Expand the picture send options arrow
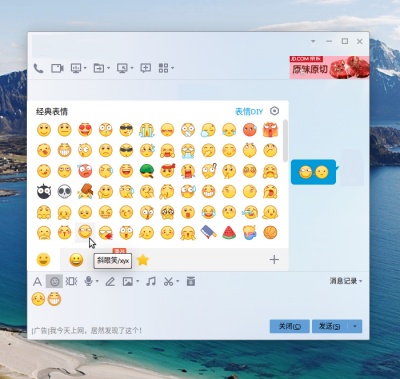 pyautogui.click(x=138, y=282)
